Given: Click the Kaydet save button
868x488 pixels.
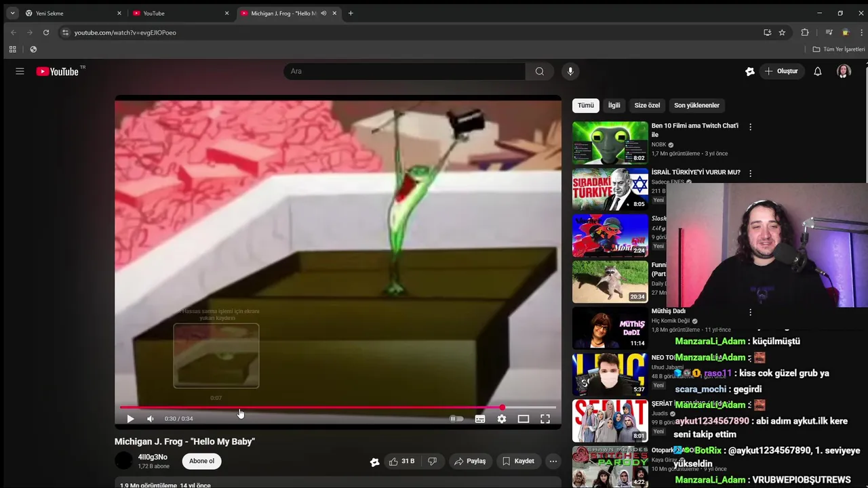Looking at the screenshot, I should click(x=518, y=461).
